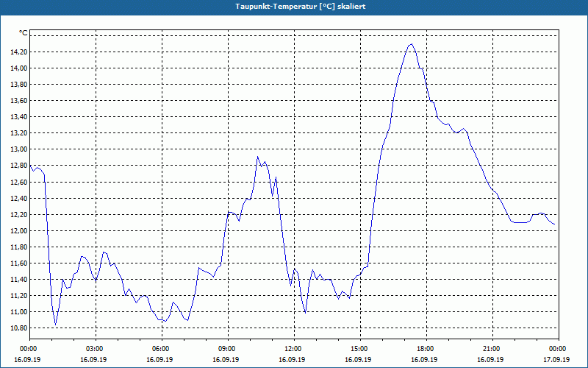588x368 pixels.
Task: Click the y-axis value 12,40
Action: click(20, 198)
